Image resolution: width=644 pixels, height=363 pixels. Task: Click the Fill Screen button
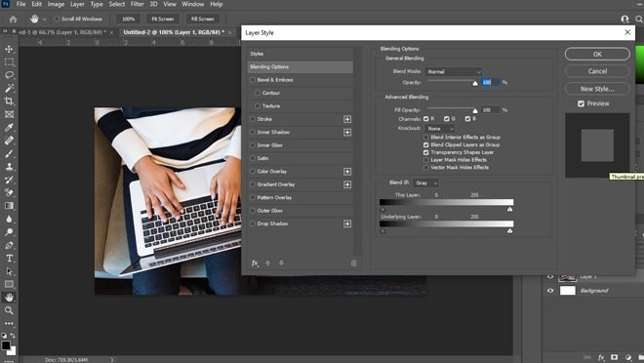tap(203, 19)
